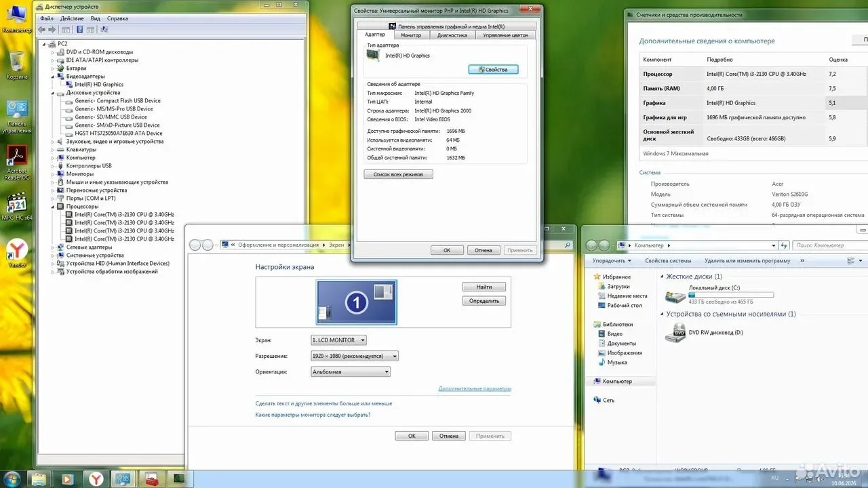The width and height of the screenshot is (868, 488).
Task: Click the adapter Свойства button
Action: coord(493,70)
